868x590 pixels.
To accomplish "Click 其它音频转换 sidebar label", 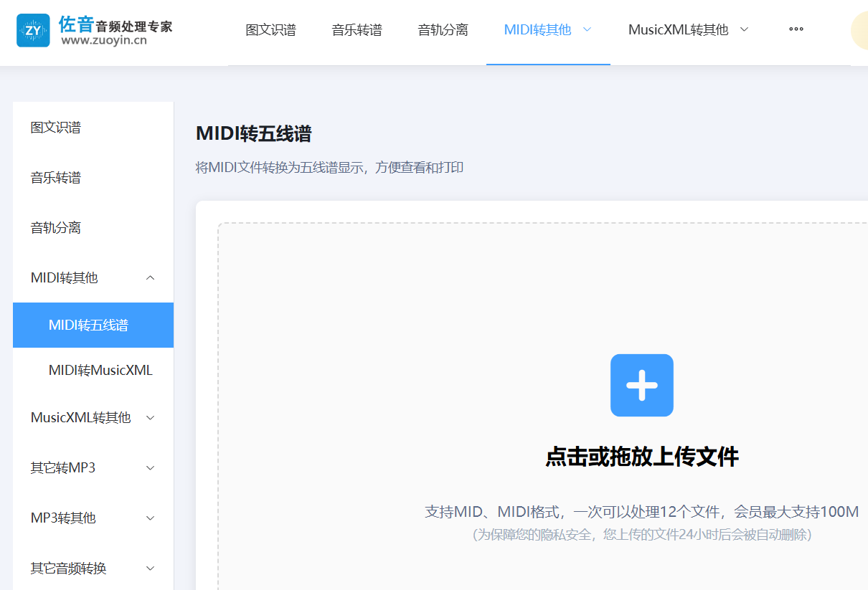I will tap(68, 568).
